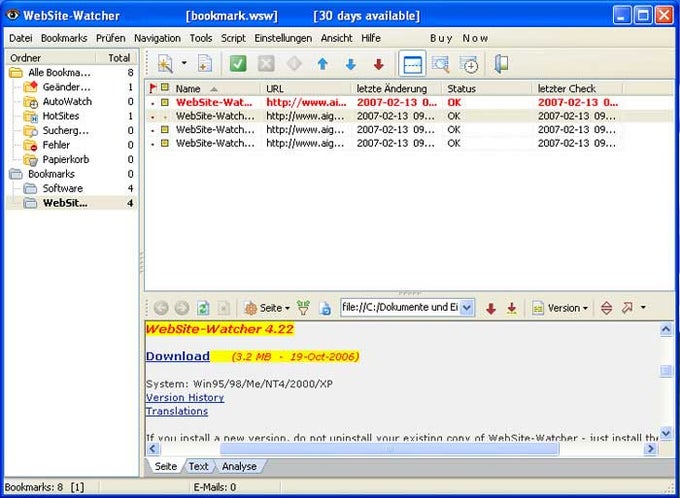Screen dimensions: 680x498
Task: Sort by the Name column header
Action: coord(216,88)
